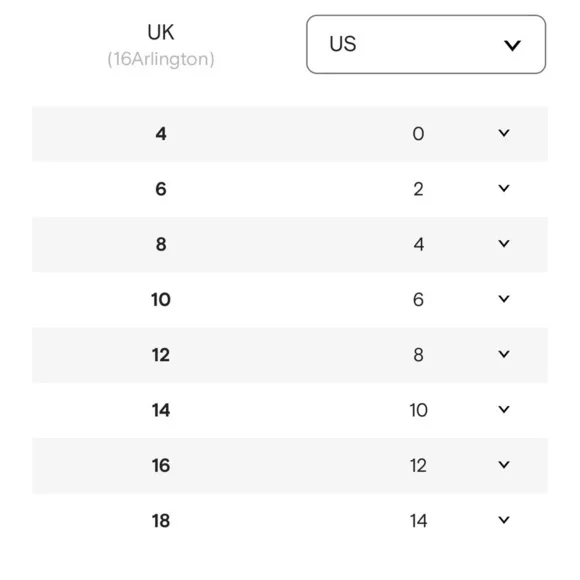Click the US size 2 value
Screen dimensions: 580x580
pyautogui.click(x=418, y=189)
